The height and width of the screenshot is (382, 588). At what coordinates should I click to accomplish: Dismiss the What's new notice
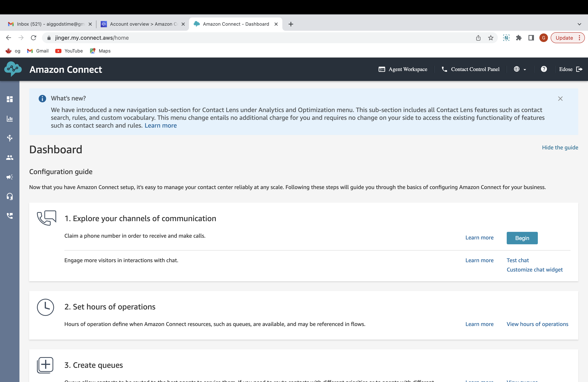pos(560,99)
